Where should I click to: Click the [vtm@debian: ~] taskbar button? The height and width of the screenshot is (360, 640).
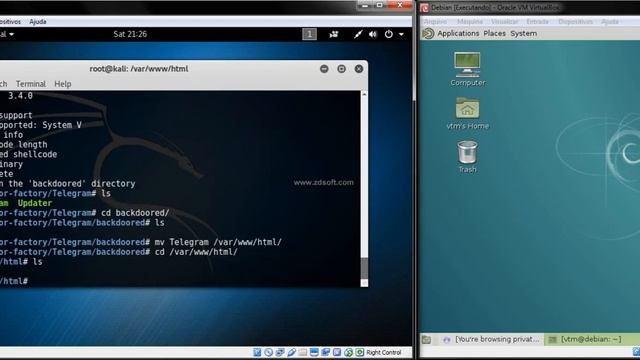pyautogui.click(x=591, y=339)
